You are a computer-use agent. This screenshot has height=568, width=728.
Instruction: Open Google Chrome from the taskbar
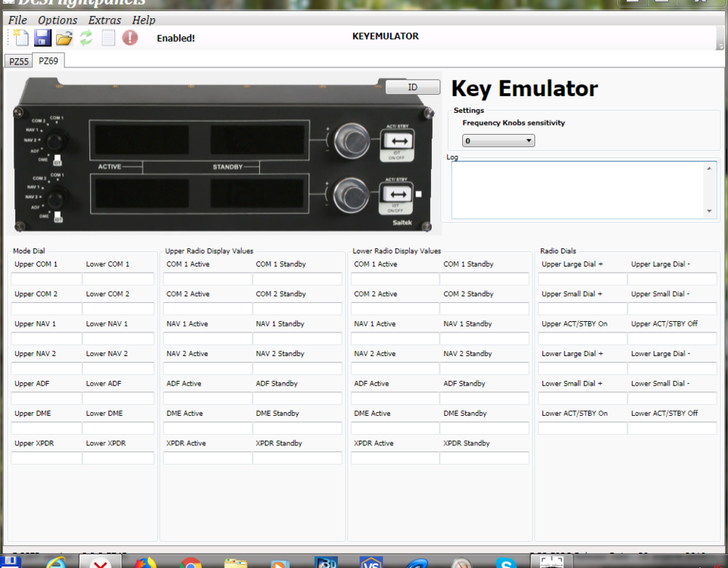tap(191, 563)
